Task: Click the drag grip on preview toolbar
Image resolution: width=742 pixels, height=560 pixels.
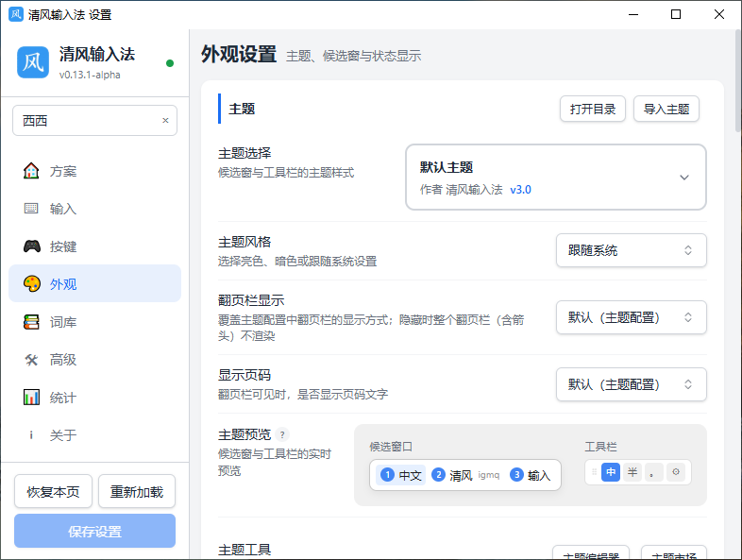Action: [594, 472]
